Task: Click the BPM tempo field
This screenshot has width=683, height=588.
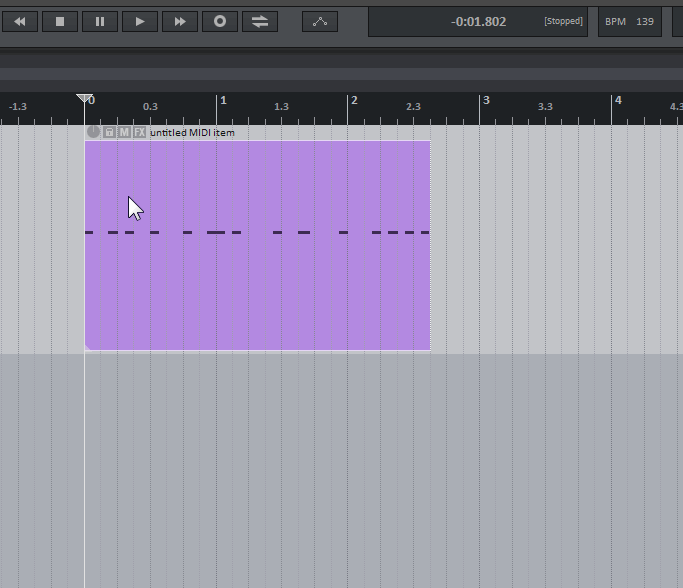Action: coord(630,21)
